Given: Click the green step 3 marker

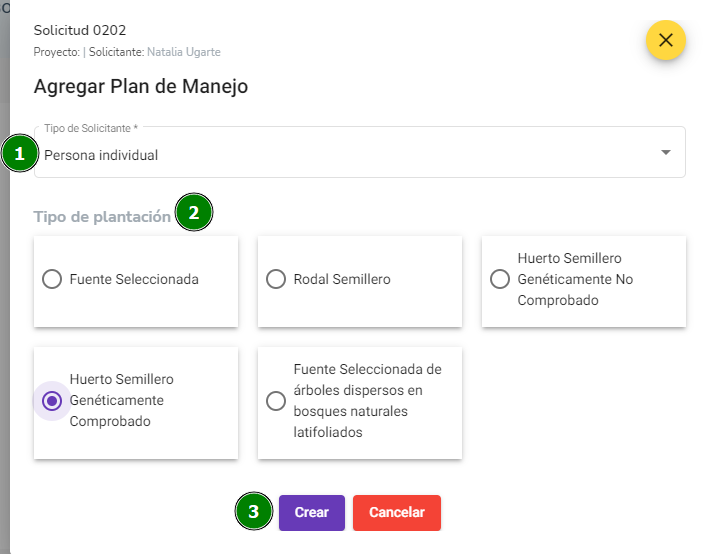Looking at the screenshot, I should pyautogui.click(x=254, y=511).
